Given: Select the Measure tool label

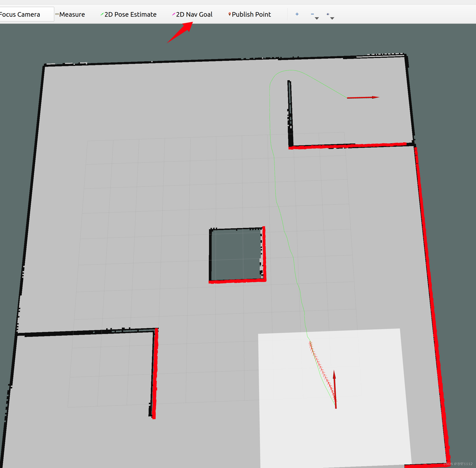Looking at the screenshot, I should 72,15.
